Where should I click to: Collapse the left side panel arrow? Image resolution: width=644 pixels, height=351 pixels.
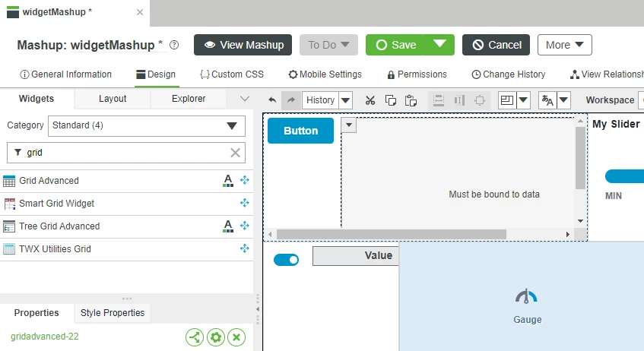(258, 309)
